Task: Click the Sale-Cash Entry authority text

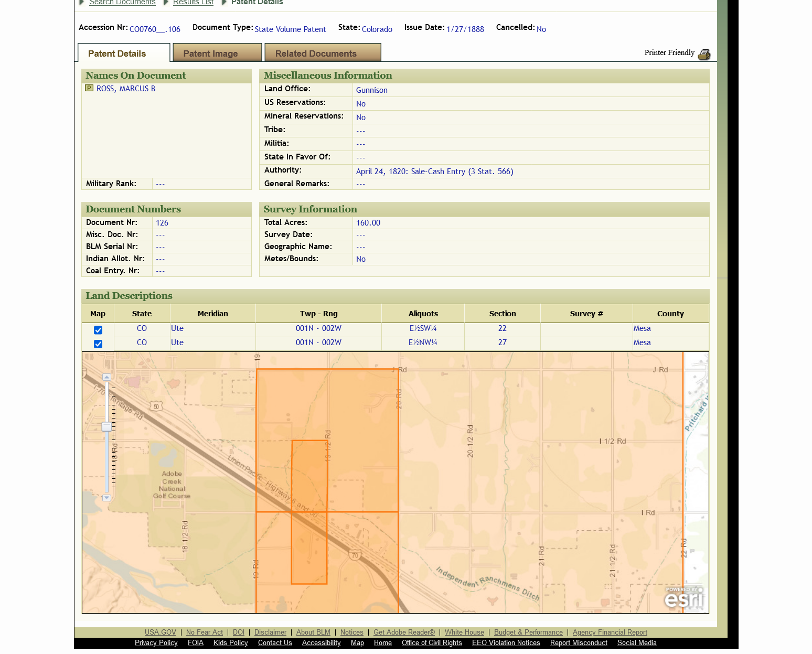Action: [x=434, y=171]
